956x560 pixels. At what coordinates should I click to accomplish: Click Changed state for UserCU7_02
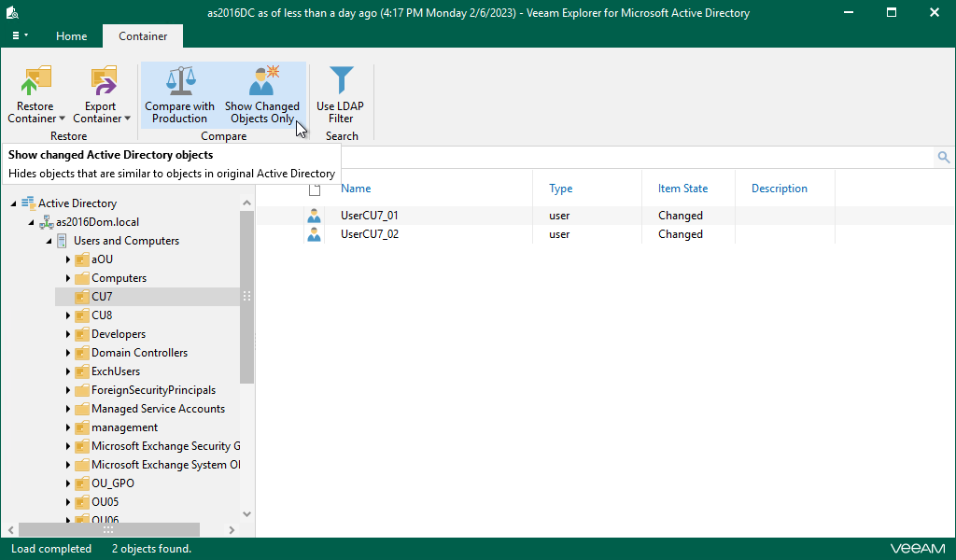[x=681, y=234]
